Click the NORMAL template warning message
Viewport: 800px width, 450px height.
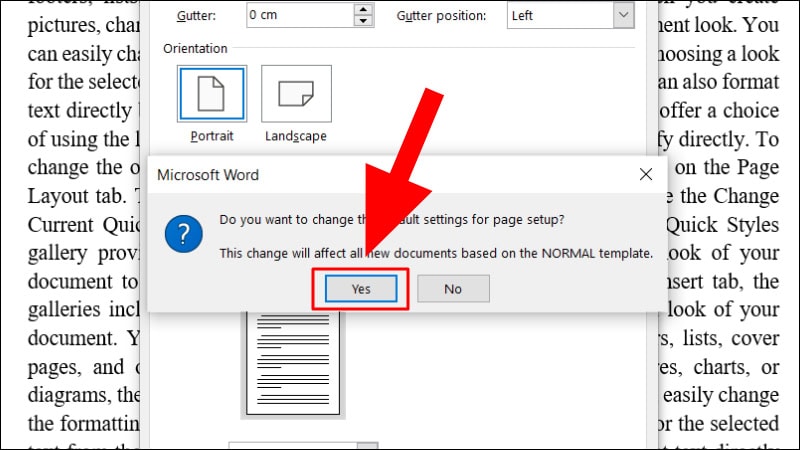[x=436, y=253]
